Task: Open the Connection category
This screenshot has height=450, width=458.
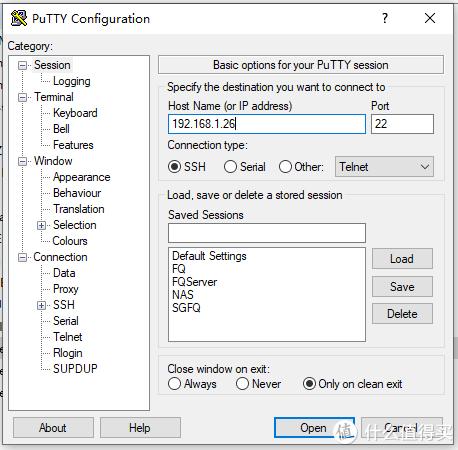Action: click(x=60, y=257)
